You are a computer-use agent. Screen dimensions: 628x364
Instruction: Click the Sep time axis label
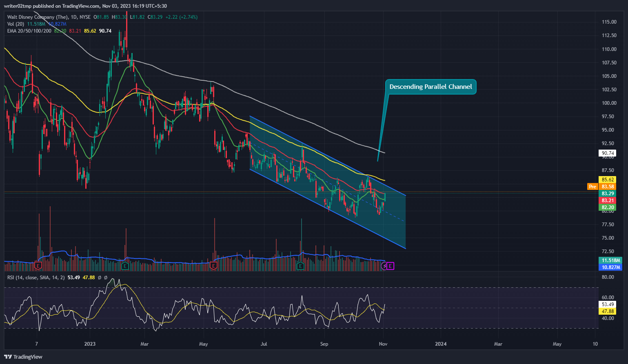[x=324, y=344]
